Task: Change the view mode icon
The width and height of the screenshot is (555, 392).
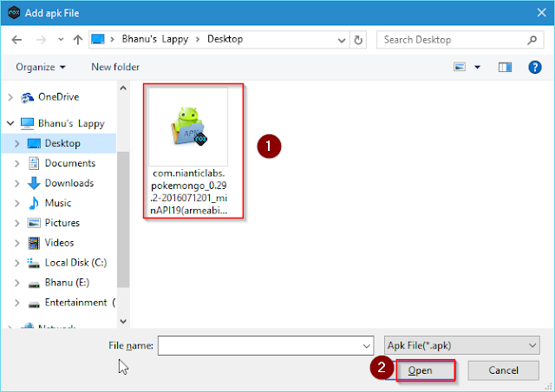Action: (x=460, y=67)
